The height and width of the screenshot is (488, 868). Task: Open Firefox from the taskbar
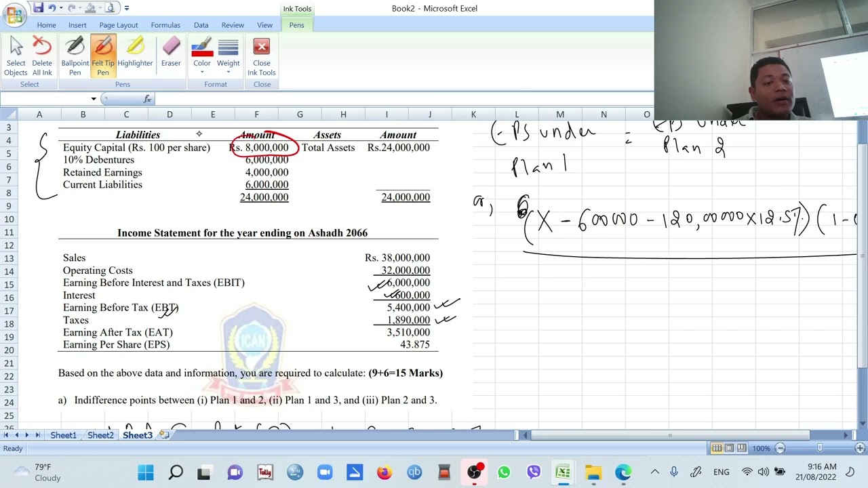tap(384, 472)
